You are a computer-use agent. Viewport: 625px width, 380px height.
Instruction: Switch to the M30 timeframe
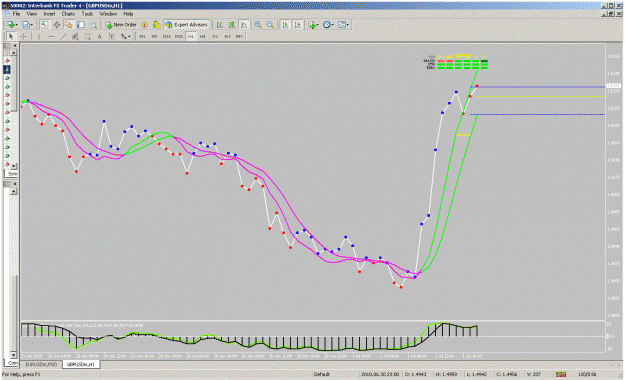click(179, 36)
